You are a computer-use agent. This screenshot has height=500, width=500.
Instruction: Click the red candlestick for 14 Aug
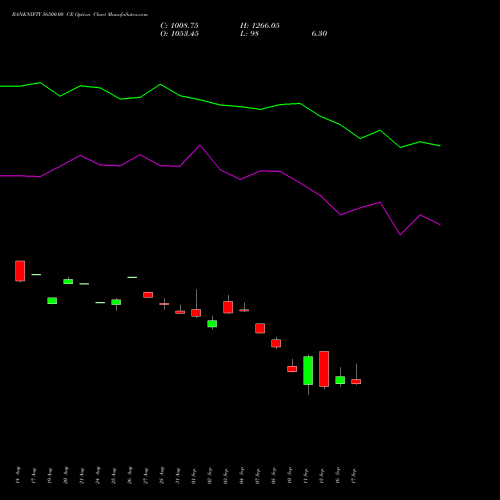tap(20, 271)
